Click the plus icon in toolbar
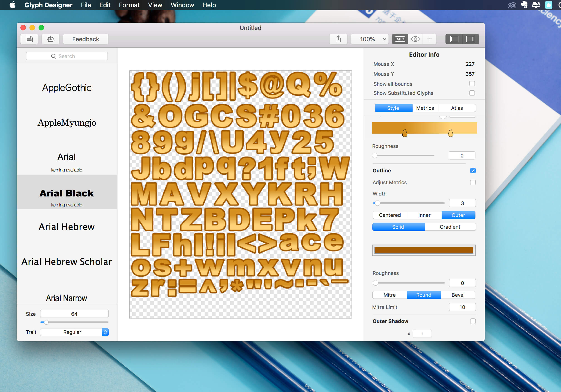 coord(429,39)
